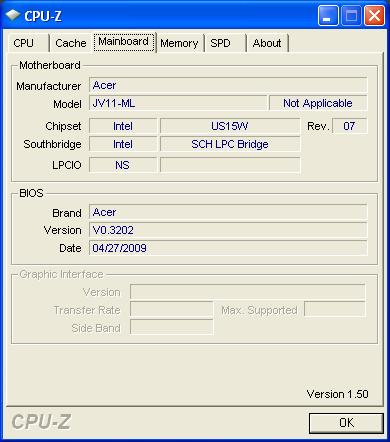The width and height of the screenshot is (390, 442).
Task: Click the Not Applicable model field
Action: (x=318, y=103)
